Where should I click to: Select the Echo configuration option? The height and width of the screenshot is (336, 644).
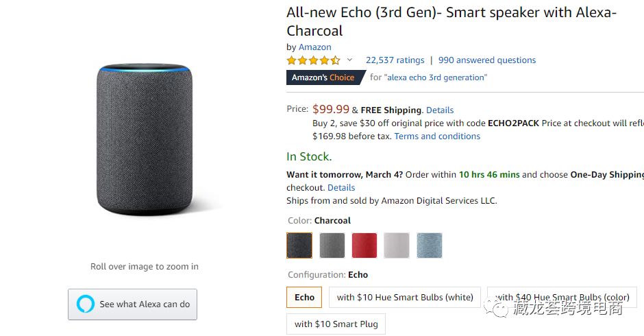coord(304,298)
